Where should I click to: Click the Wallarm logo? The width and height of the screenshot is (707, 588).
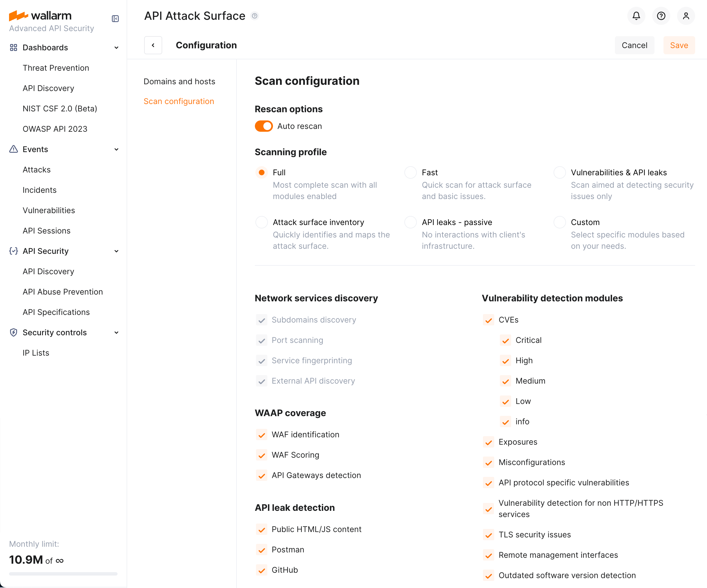(x=40, y=16)
